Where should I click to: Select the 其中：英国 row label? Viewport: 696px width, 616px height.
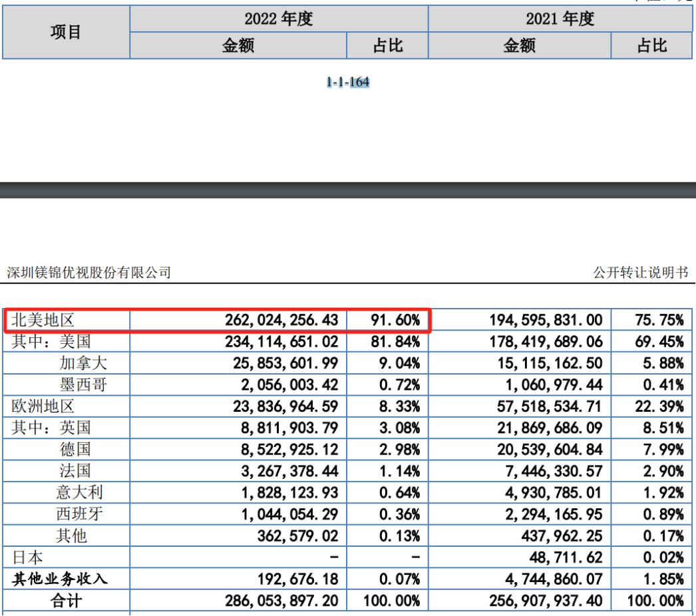point(51,427)
